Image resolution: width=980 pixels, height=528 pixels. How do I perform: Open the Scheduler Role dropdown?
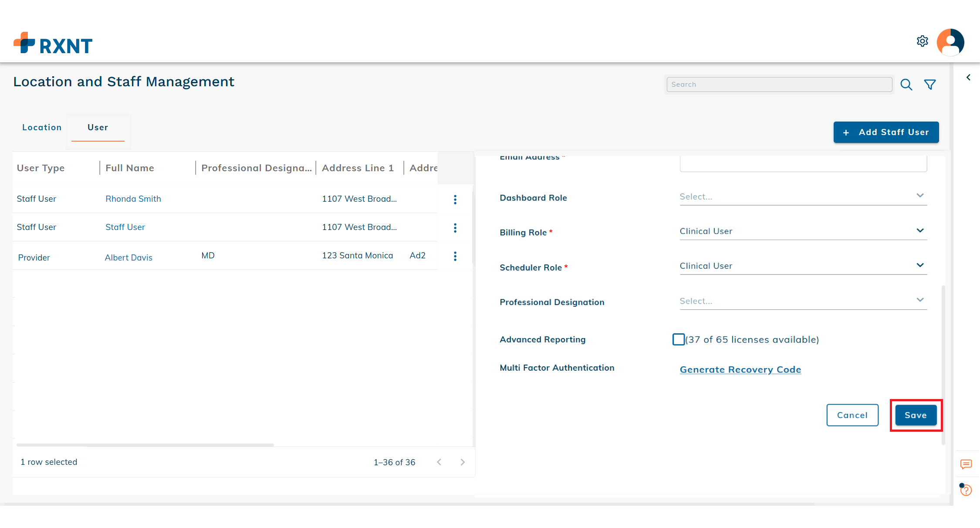pos(803,266)
